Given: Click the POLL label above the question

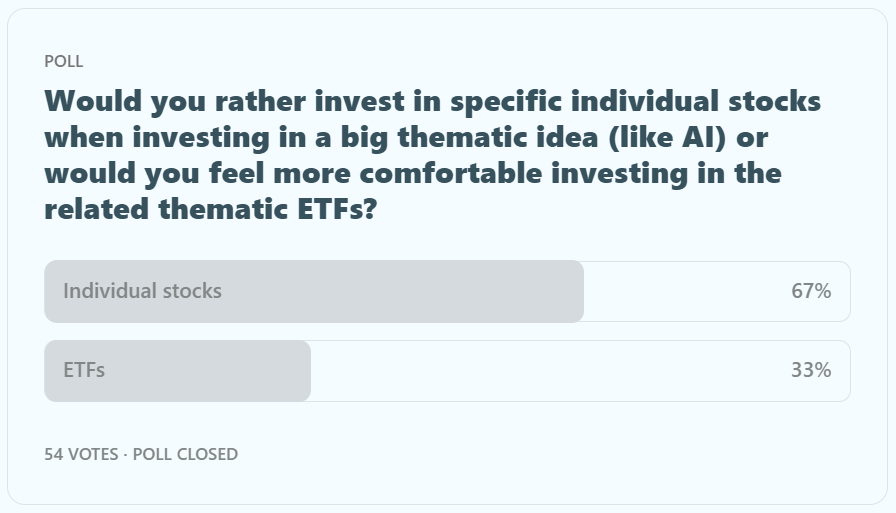Looking at the screenshot, I should point(64,62).
